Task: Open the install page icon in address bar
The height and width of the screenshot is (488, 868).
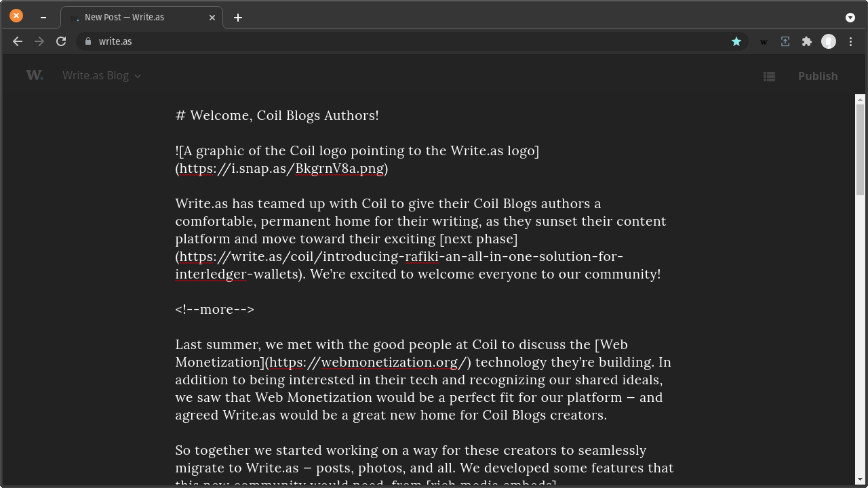Action: (785, 41)
